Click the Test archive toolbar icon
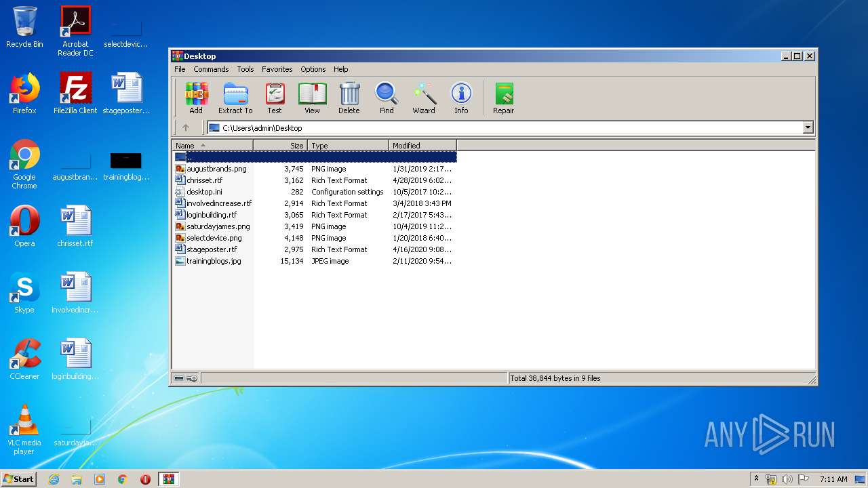Viewport: 868px width, 488px height. click(275, 98)
